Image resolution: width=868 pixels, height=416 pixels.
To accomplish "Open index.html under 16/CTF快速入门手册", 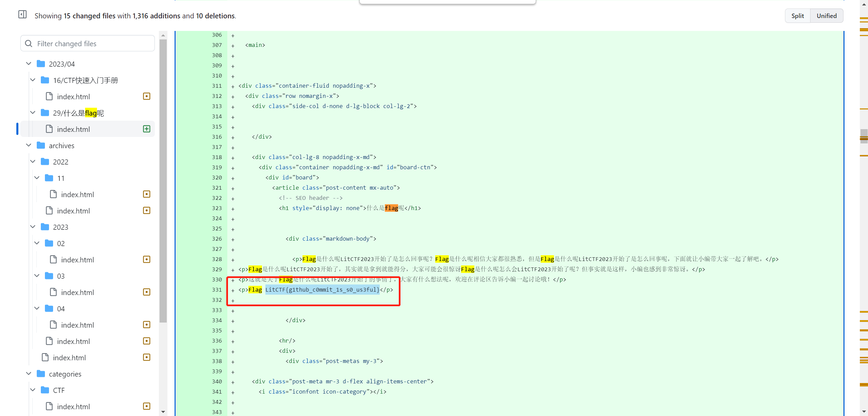I will click(x=73, y=97).
